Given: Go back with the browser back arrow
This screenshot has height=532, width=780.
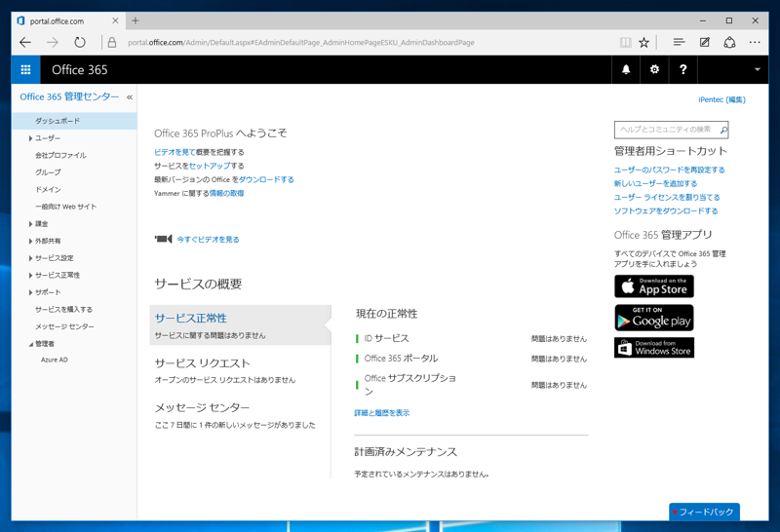Looking at the screenshot, I should point(25,42).
